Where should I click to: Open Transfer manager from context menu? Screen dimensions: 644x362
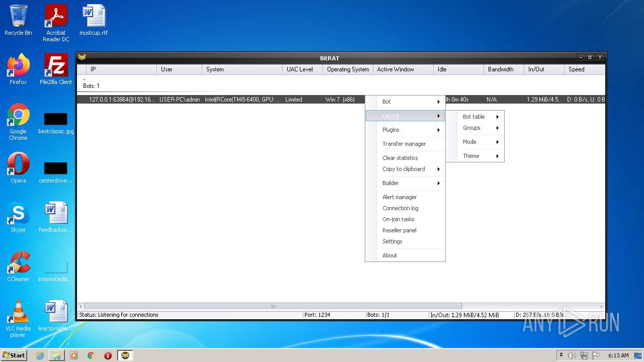point(406,144)
